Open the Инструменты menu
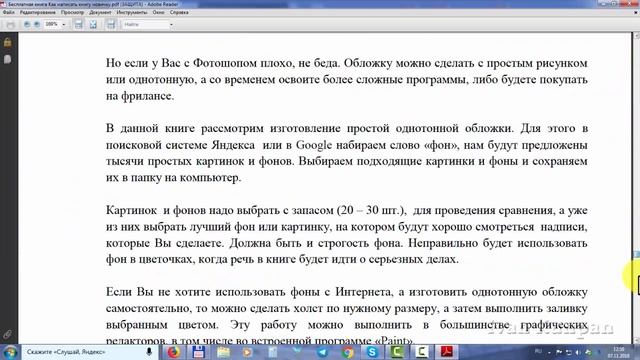 tap(132, 12)
